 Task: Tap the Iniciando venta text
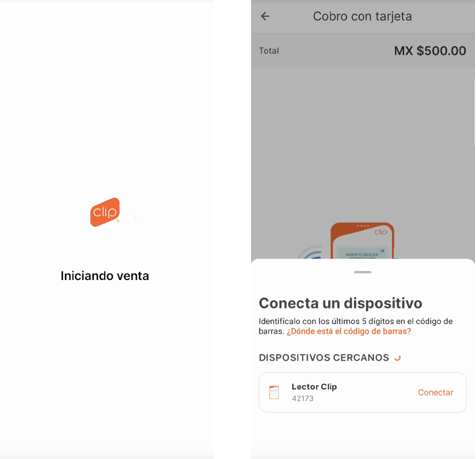[x=105, y=276]
